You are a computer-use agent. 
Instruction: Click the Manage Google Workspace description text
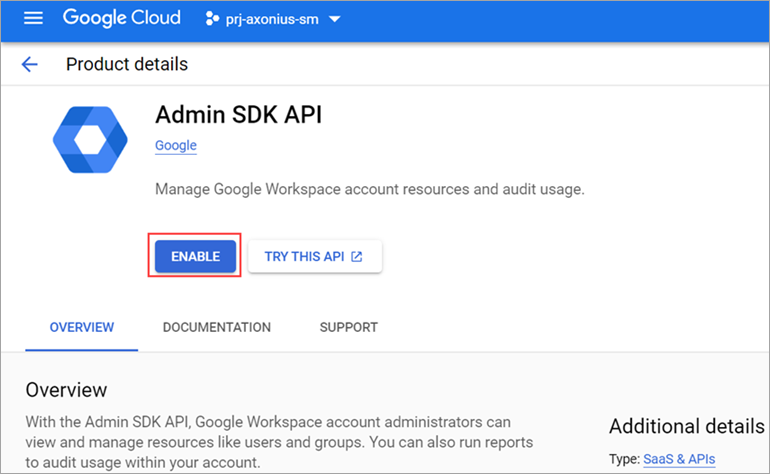370,189
